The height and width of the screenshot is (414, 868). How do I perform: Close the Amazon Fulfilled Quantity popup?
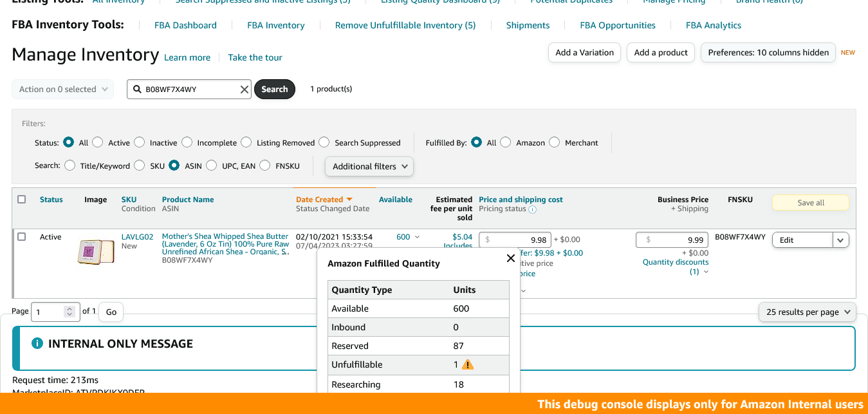pos(511,258)
